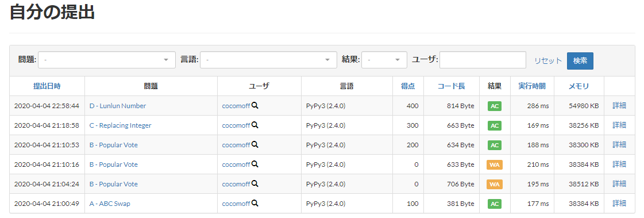Viewport: 644px width, 218px height.
Task: Click AC badge in Replacing Integer row
Action: pyautogui.click(x=495, y=125)
